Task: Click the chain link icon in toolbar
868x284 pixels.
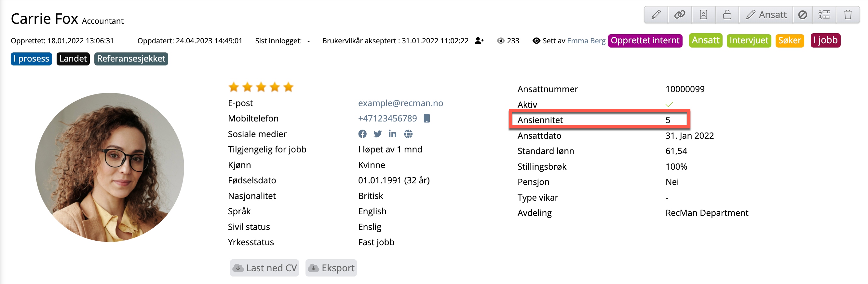Action: click(x=680, y=15)
